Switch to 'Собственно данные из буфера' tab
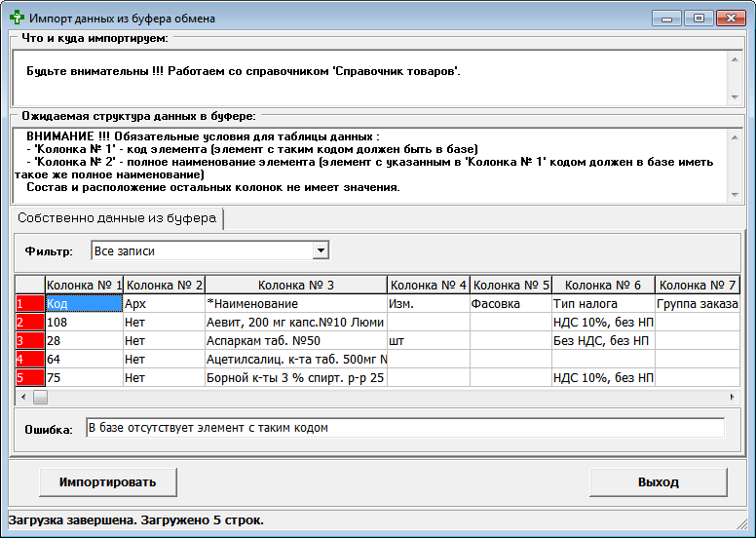 116,218
